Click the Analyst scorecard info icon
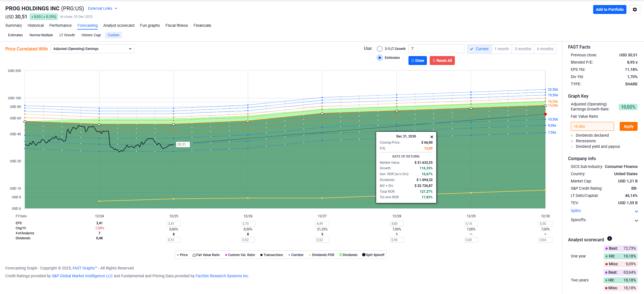The height and width of the screenshot is (294, 644). pos(610,239)
